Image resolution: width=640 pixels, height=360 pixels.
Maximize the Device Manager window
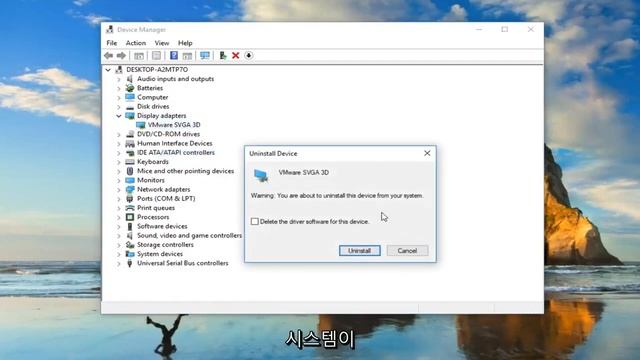tap(505, 29)
